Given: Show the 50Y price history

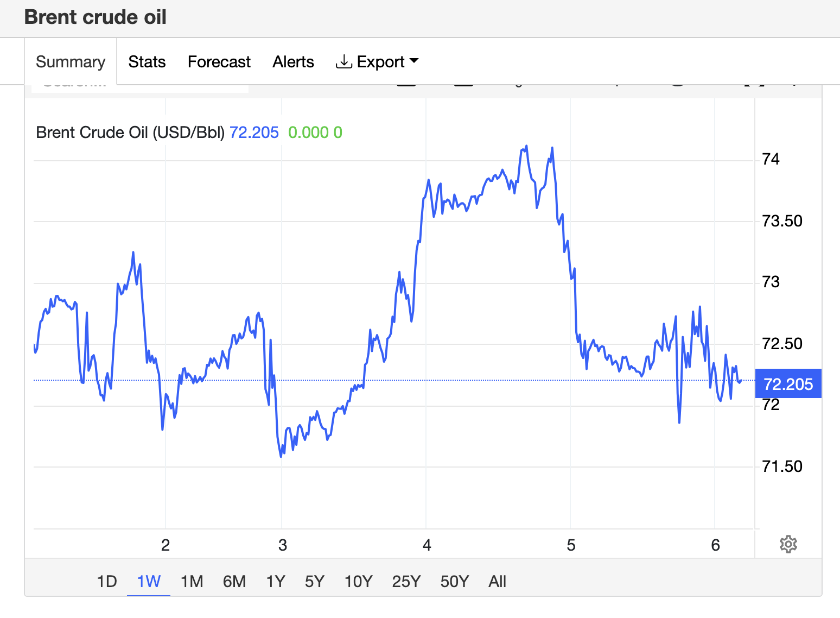Looking at the screenshot, I should (x=455, y=582).
